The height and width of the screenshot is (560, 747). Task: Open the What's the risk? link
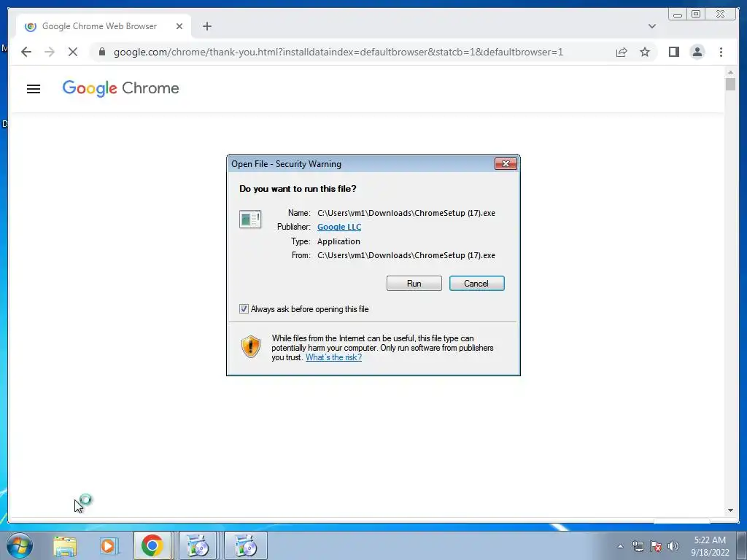333,357
